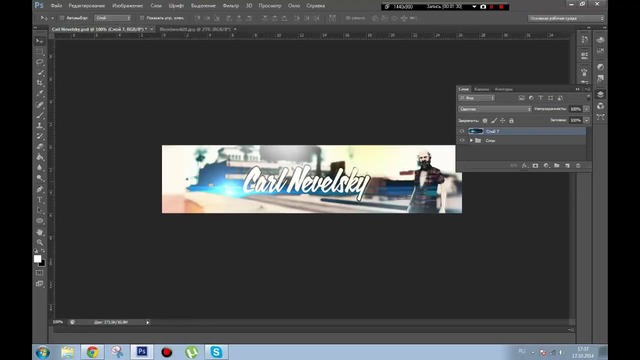Delete layer with trash icon
This screenshot has height=360, width=640.
pyautogui.click(x=578, y=166)
